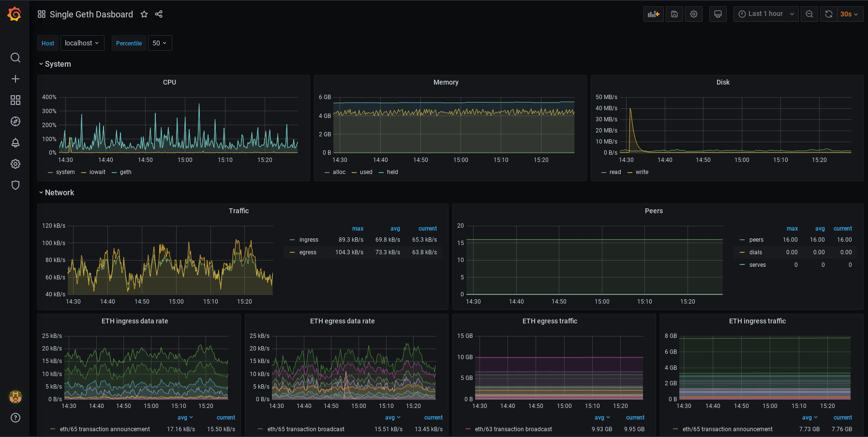868x437 pixels.
Task: Open the Last 1 hour time picker
Action: click(x=765, y=14)
